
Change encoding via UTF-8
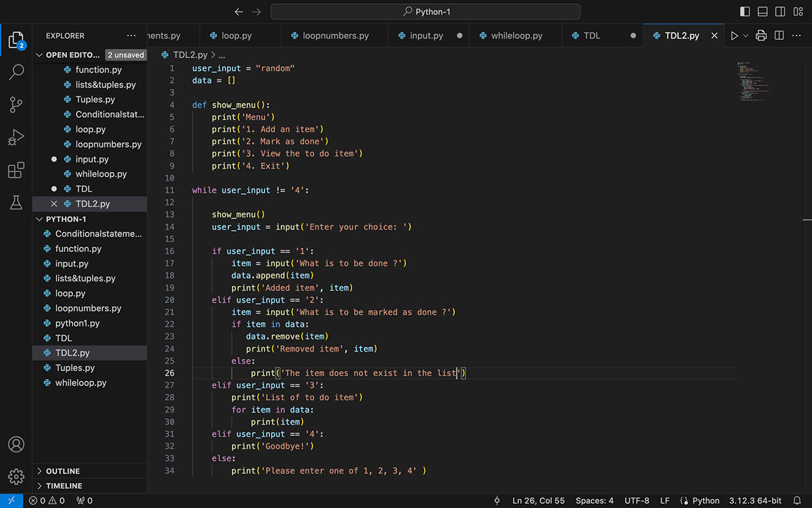point(637,501)
